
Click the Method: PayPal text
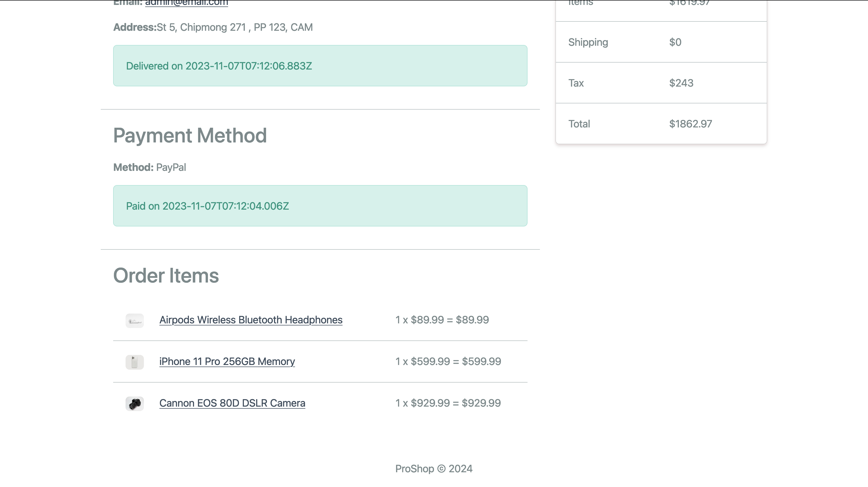coord(149,167)
